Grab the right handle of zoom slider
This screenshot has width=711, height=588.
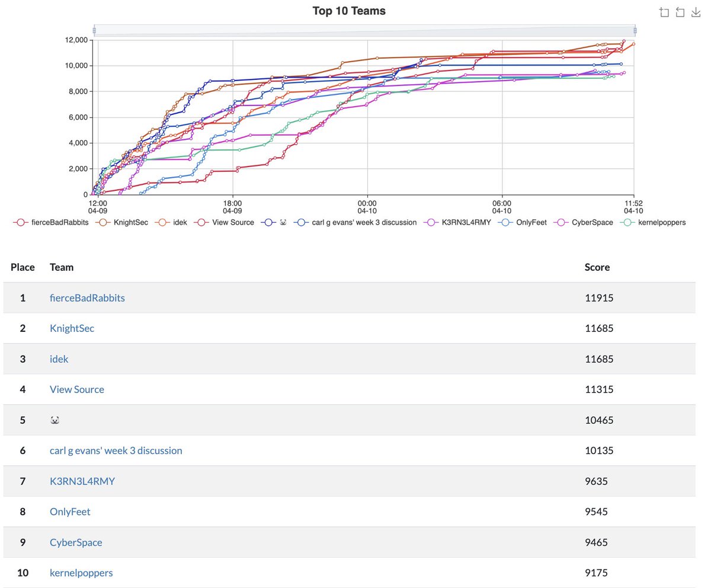635,30
